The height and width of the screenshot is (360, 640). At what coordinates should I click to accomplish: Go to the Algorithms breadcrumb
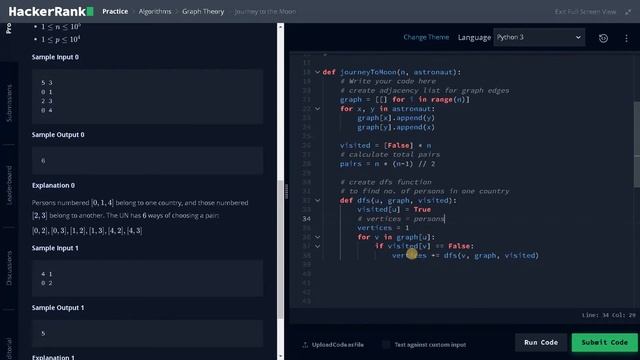pyautogui.click(x=155, y=11)
